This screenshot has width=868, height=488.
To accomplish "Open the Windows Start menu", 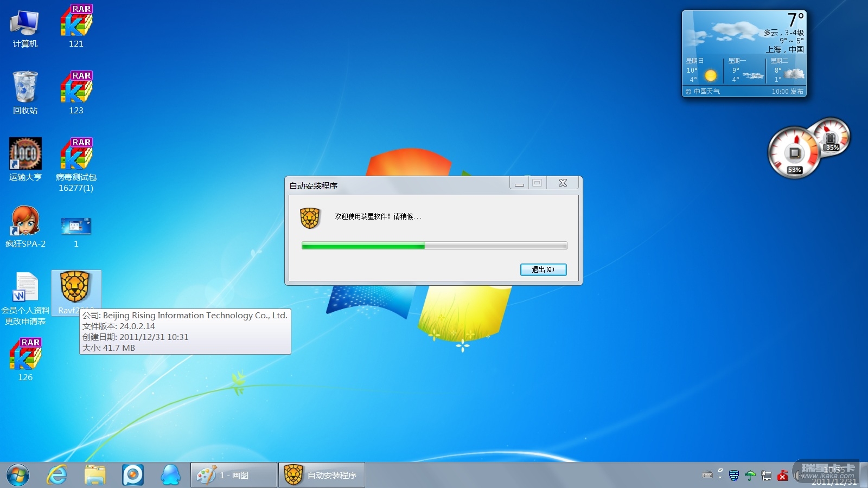I will click(17, 475).
